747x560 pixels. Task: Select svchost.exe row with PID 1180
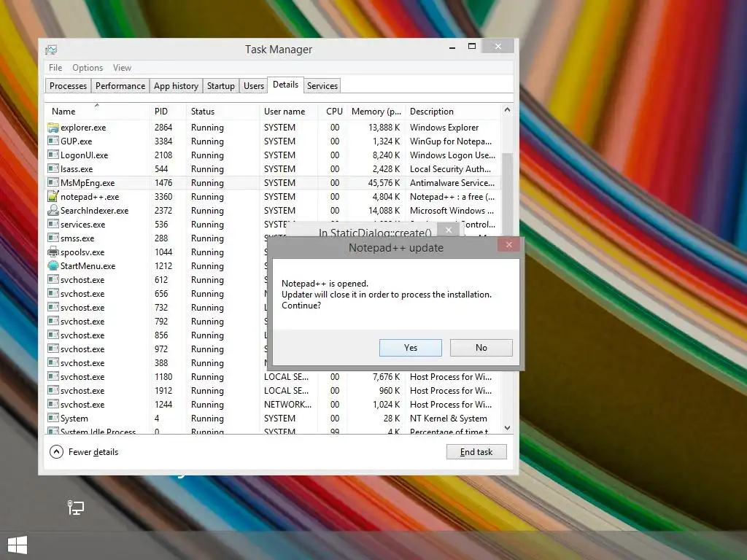pyautogui.click(x=274, y=377)
